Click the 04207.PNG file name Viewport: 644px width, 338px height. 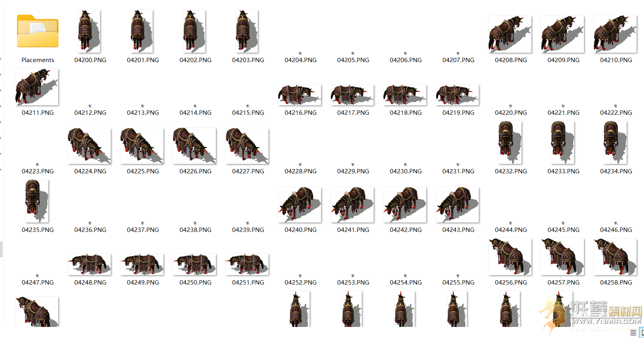pyautogui.click(x=458, y=60)
